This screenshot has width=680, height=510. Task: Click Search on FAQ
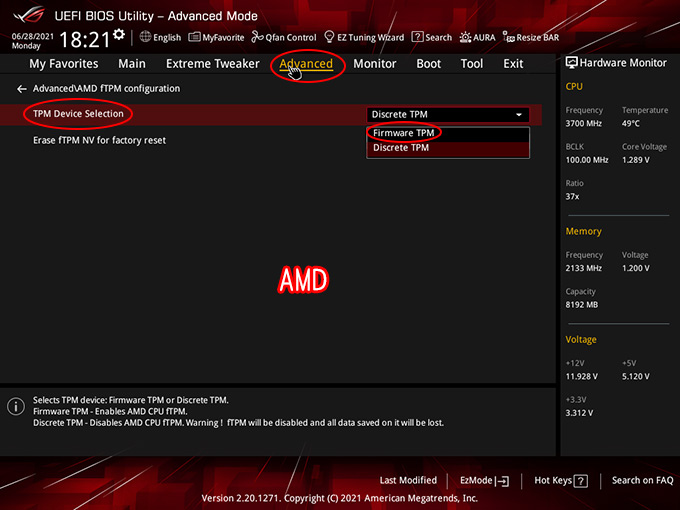point(642,480)
